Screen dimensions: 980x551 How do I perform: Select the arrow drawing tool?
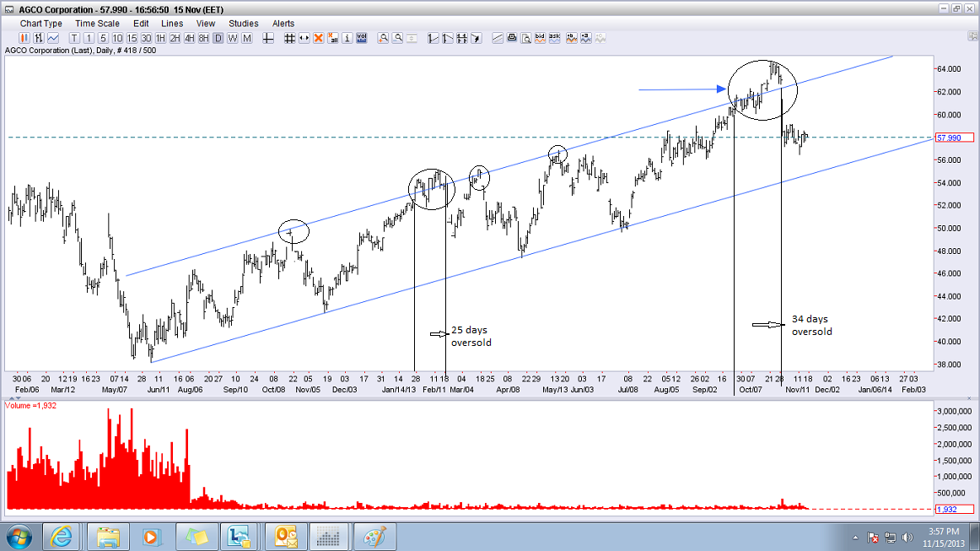click(x=477, y=38)
